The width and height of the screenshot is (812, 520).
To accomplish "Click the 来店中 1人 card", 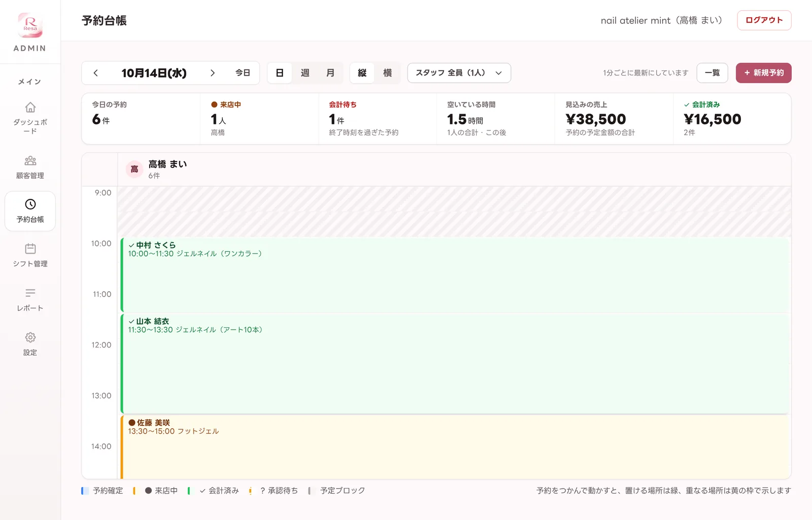I will tap(259, 119).
